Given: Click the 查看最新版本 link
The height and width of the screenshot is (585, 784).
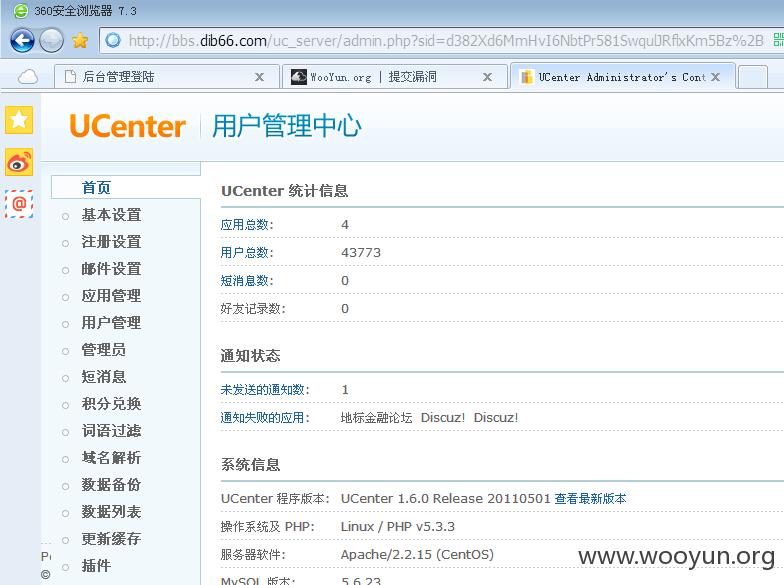Looking at the screenshot, I should tap(590, 499).
